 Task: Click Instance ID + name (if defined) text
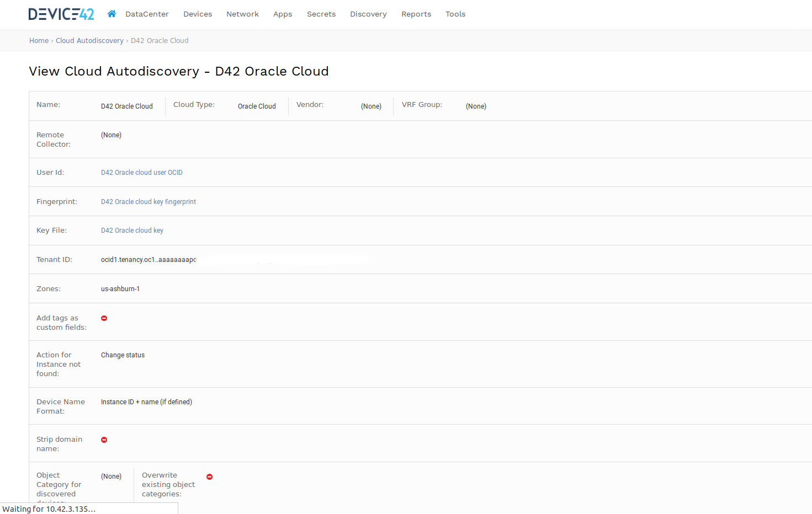pos(146,402)
